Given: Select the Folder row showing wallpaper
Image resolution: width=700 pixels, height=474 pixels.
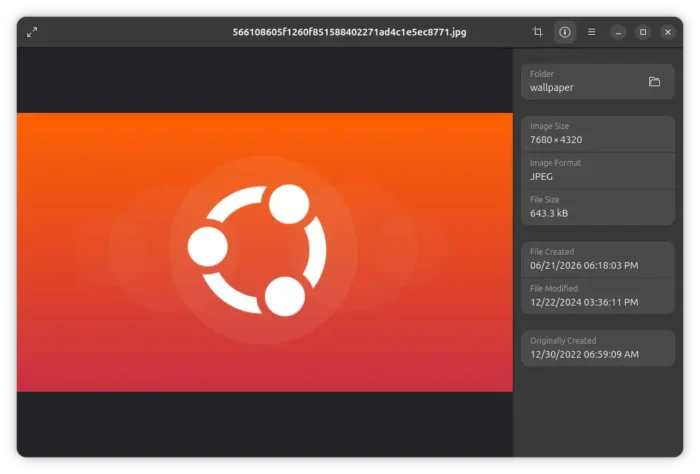Looking at the screenshot, I should (598, 82).
